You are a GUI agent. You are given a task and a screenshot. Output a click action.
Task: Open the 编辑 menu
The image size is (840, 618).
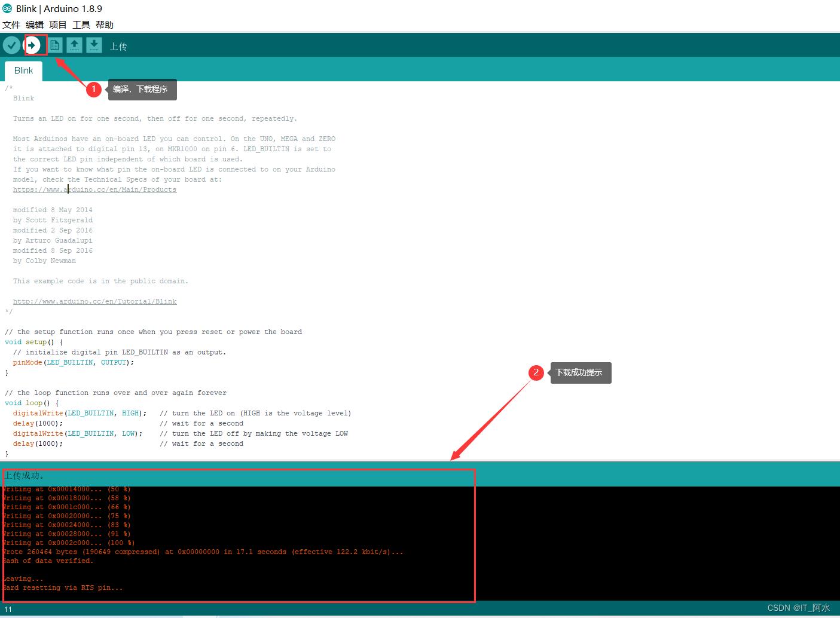coord(35,25)
